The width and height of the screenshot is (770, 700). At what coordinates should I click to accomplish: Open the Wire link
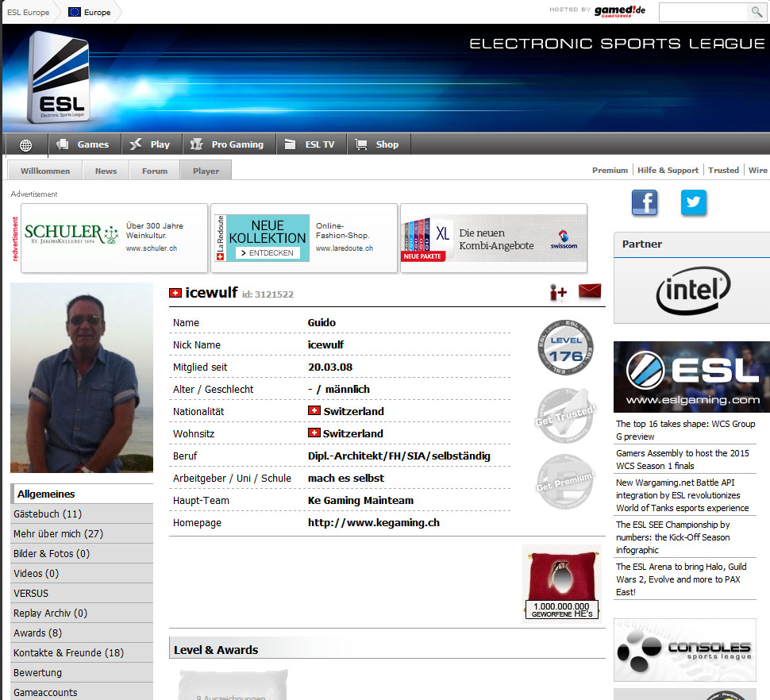[x=758, y=171]
